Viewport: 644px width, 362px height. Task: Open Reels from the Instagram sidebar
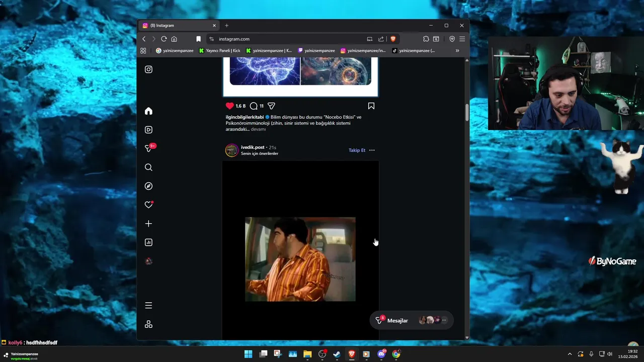[148, 130]
